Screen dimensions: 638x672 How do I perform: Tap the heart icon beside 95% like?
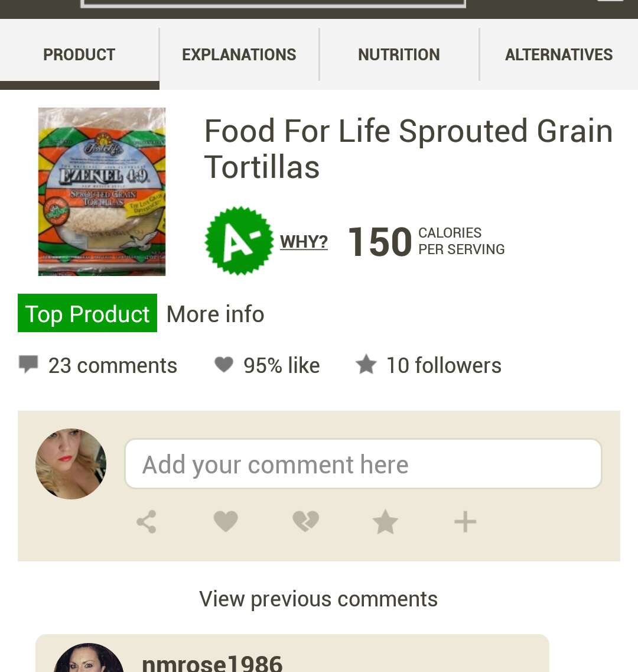click(224, 365)
